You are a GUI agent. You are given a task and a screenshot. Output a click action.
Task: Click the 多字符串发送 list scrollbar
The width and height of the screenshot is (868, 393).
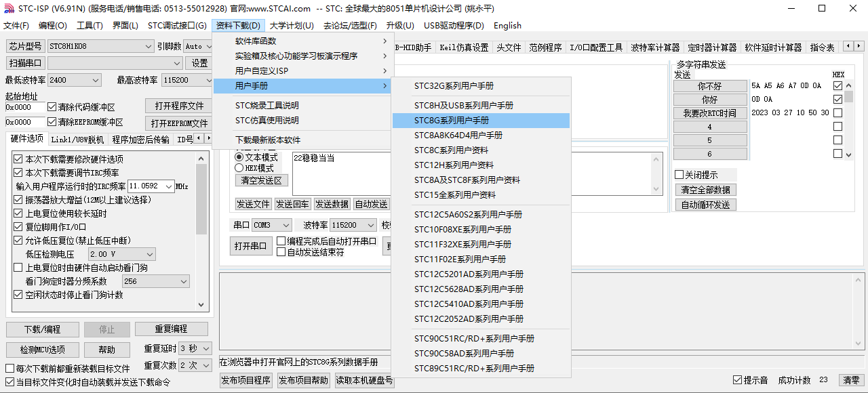tap(848, 119)
